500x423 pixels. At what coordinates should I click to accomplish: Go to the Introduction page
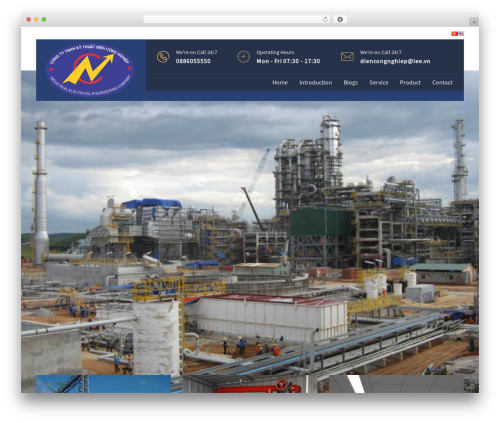(x=315, y=82)
